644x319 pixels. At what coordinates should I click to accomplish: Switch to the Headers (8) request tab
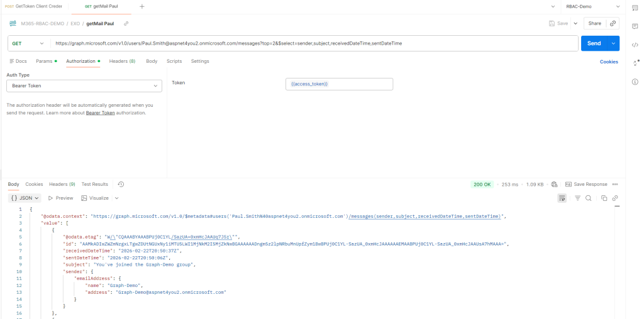[122, 61]
